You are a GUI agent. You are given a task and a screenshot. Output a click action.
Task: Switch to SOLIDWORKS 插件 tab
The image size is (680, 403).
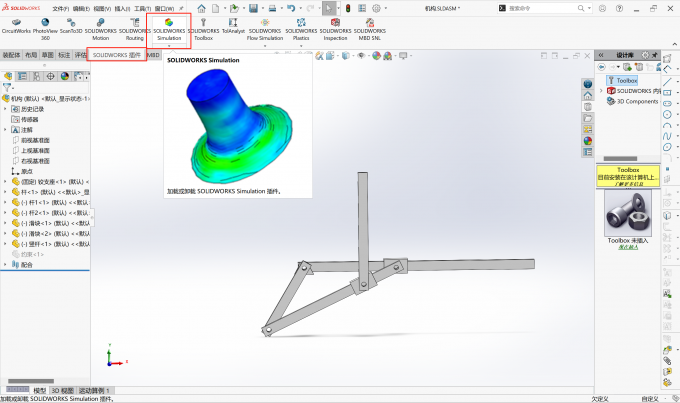click(x=117, y=55)
